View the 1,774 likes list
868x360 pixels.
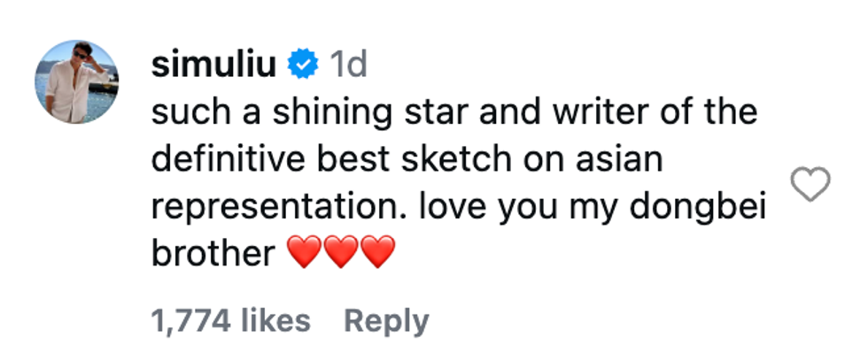pyautogui.click(x=231, y=321)
